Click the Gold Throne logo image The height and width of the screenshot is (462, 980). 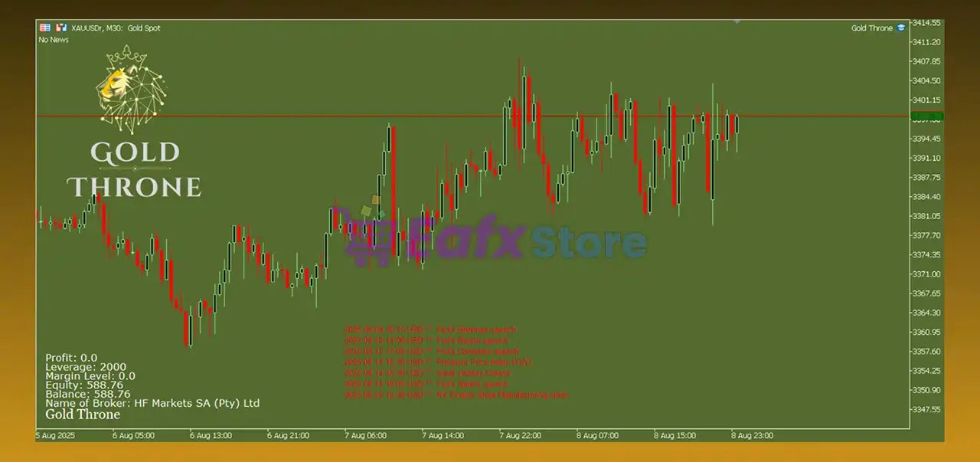(x=135, y=123)
